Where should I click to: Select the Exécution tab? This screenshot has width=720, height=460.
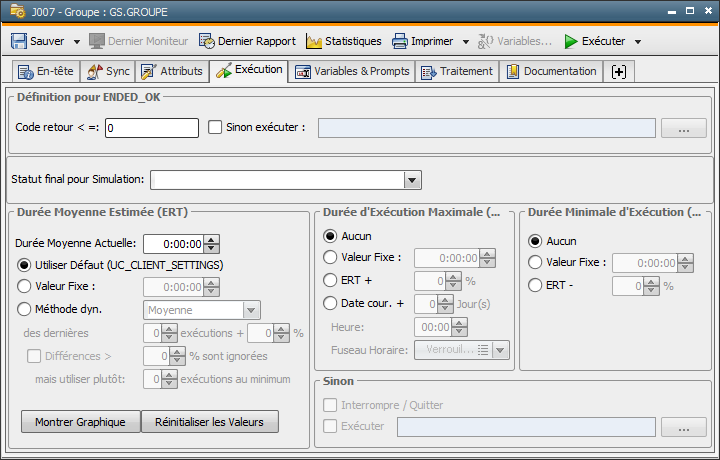click(x=249, y=71)
